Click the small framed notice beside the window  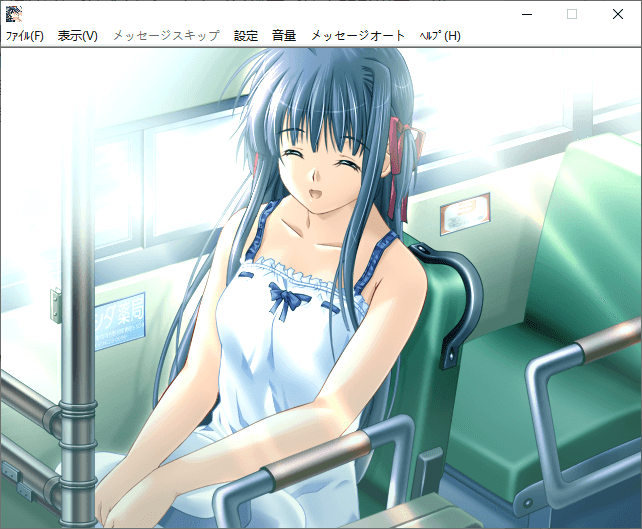coord(465,214)
